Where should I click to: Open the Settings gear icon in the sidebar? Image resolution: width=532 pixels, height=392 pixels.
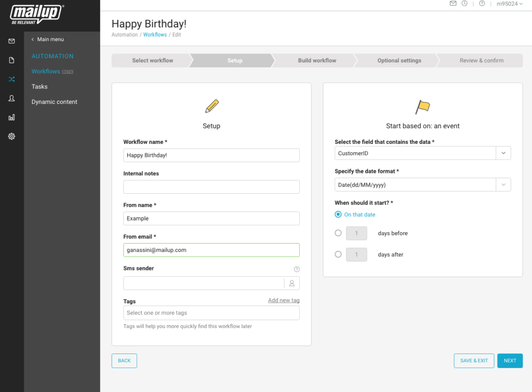click(x=11, y=137)
